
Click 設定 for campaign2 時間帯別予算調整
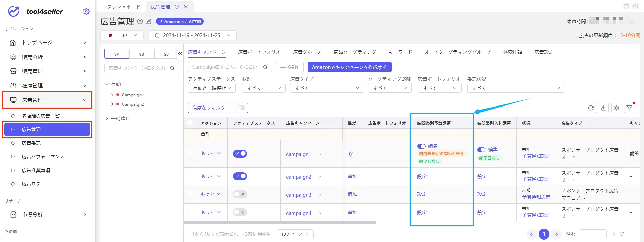click(x=422, y=176)
